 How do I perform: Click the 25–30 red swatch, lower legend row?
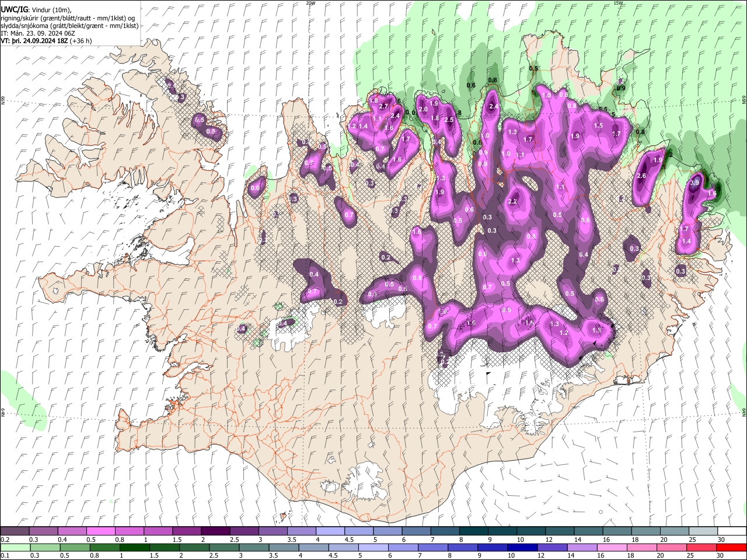point(701,547)
